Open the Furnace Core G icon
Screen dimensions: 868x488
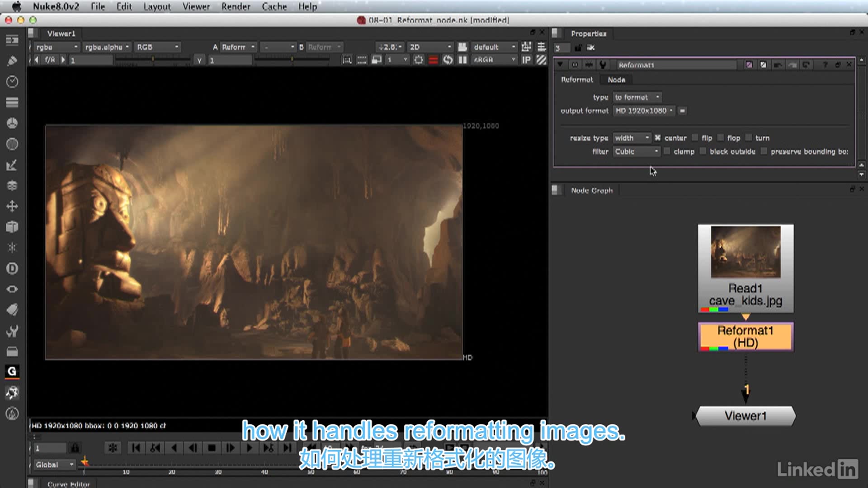(12, 371)
